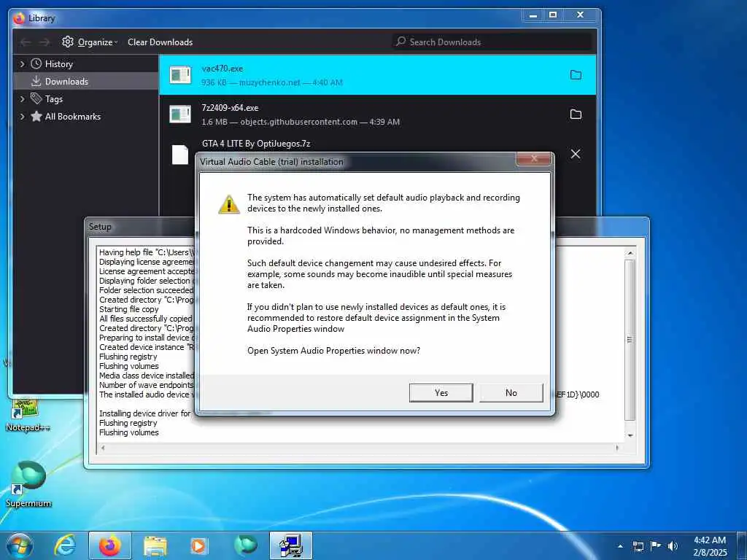This screenshot has width=747, height=560.
Task: Click the Library back arrow
Action: (x=26, y=42)
